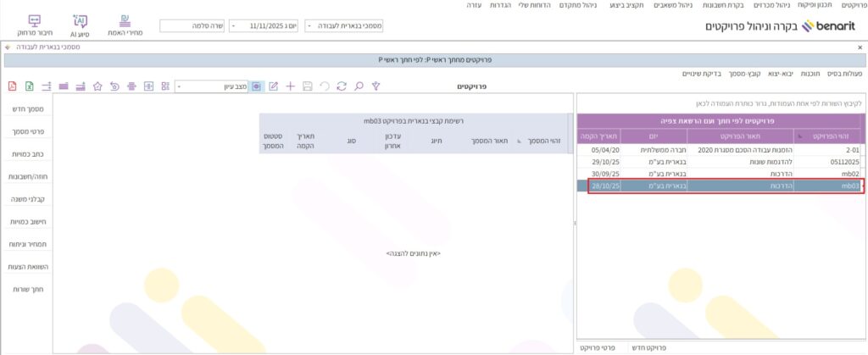Refresh the projects list
Screen dimensions: 868x355
[342, 86]
